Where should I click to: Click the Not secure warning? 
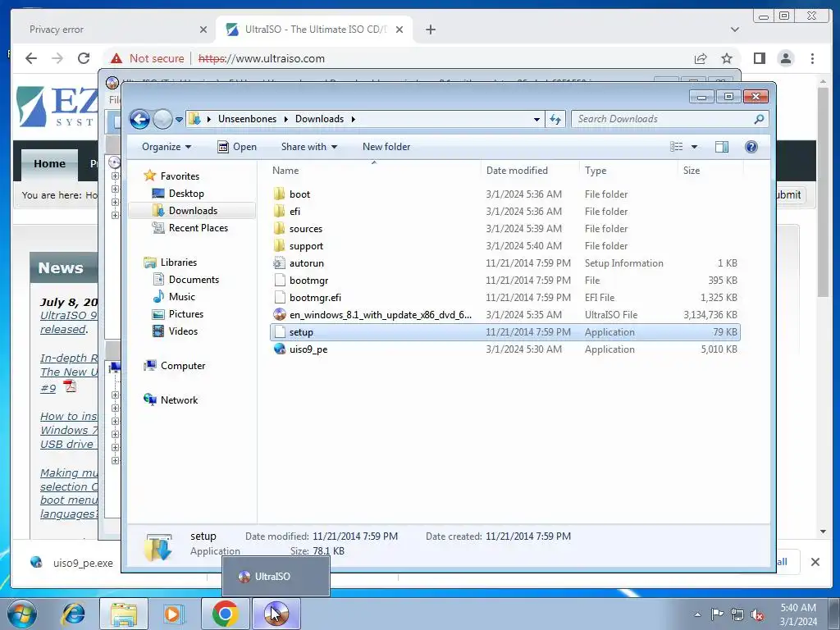(148, 58)
